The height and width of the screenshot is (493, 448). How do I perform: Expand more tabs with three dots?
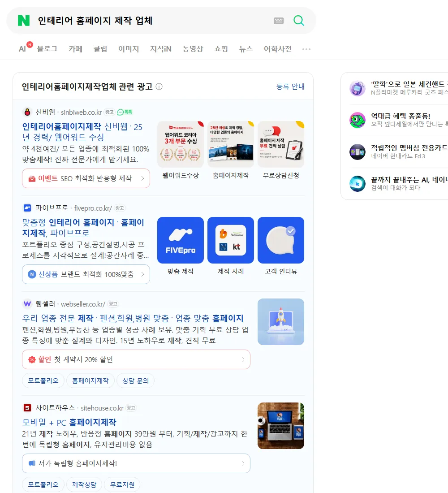tap(306, 49)
